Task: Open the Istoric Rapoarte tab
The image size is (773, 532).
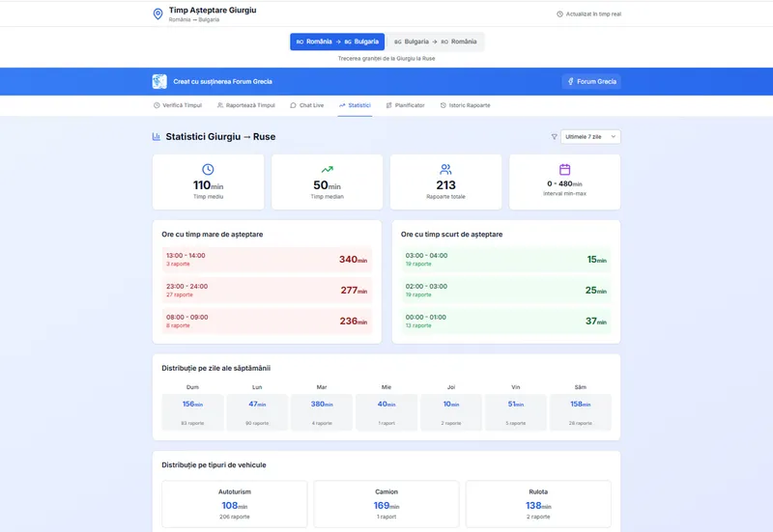Action: (465, 105)
